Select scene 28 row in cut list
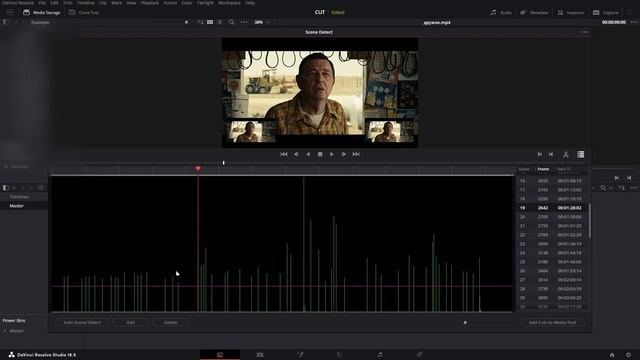Viewport: 640px width, 360px height. [552, 289]
